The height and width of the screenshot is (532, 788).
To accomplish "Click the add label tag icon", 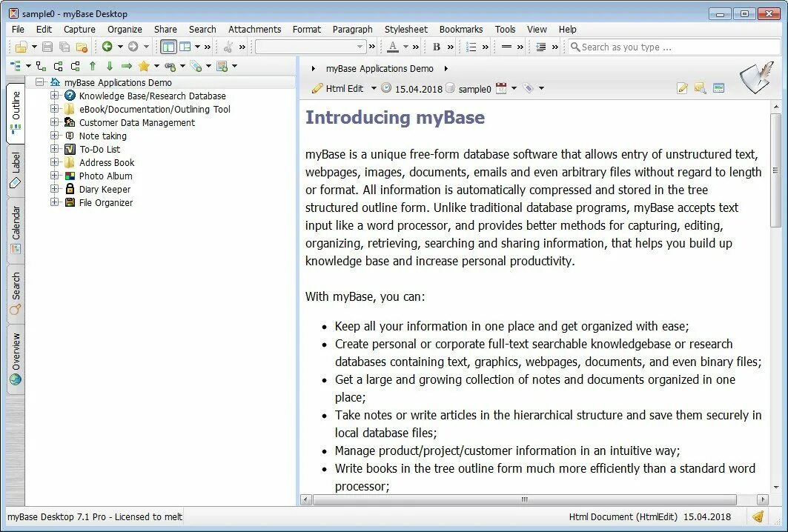I will coord(196,66).
